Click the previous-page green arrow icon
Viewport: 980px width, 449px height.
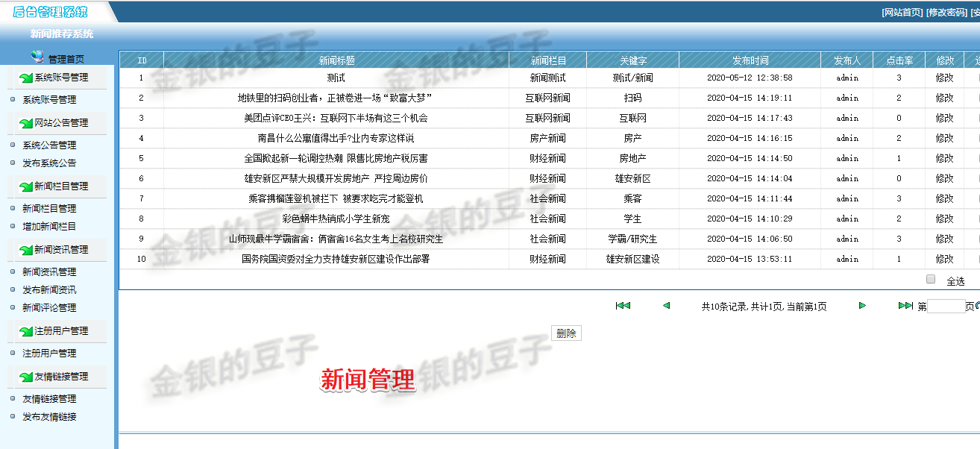click(x=666, y=305)
